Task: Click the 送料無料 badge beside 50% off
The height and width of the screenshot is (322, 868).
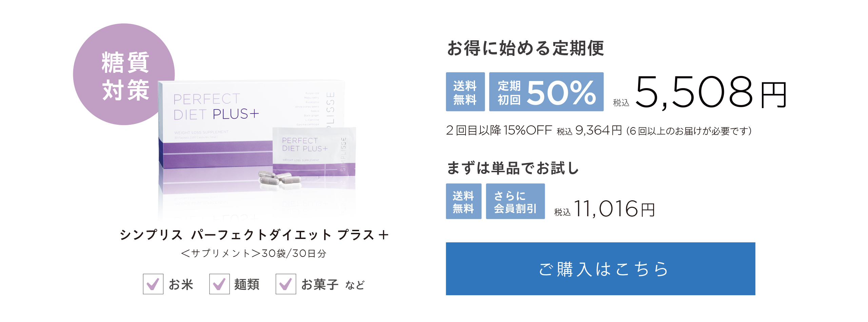Action: (465, 92)
